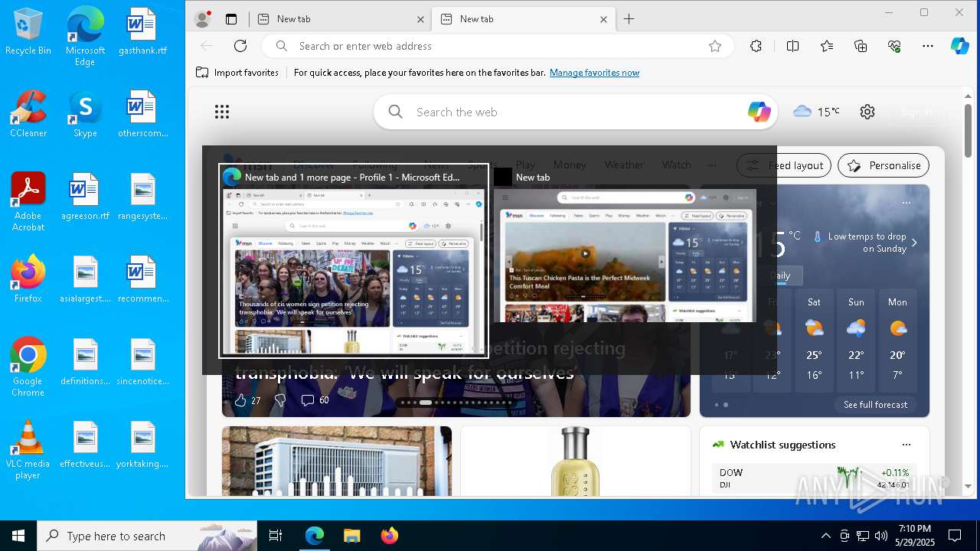The width and height of the screenshot is (980, 551).
Task: Open Settings and more menu
Action: [928, 46]
